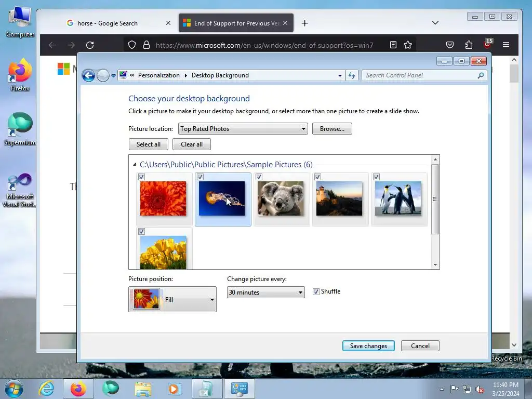Click the Firefox reload button

90,45
